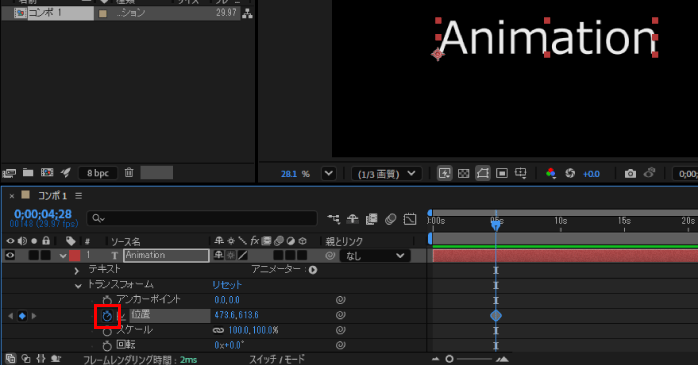Click the スケール value 100.0,100.0%
The width and height of the screenshot is (698, 365).
pyautogui.click(x=253, y=330)
